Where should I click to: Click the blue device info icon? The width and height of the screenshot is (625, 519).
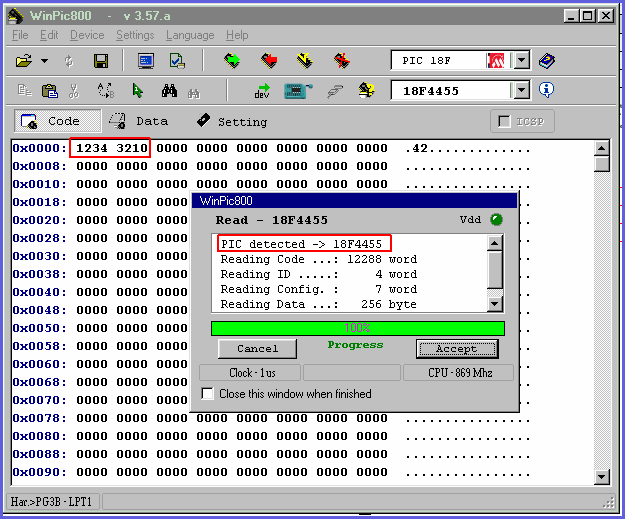click(x=546, y=90)
